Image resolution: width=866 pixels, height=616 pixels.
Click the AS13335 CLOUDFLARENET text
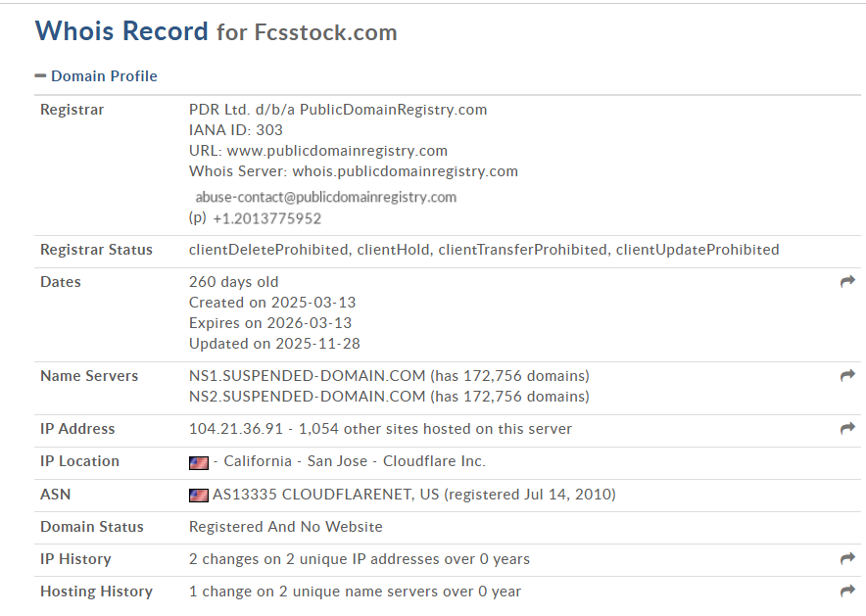pos(313,495)
